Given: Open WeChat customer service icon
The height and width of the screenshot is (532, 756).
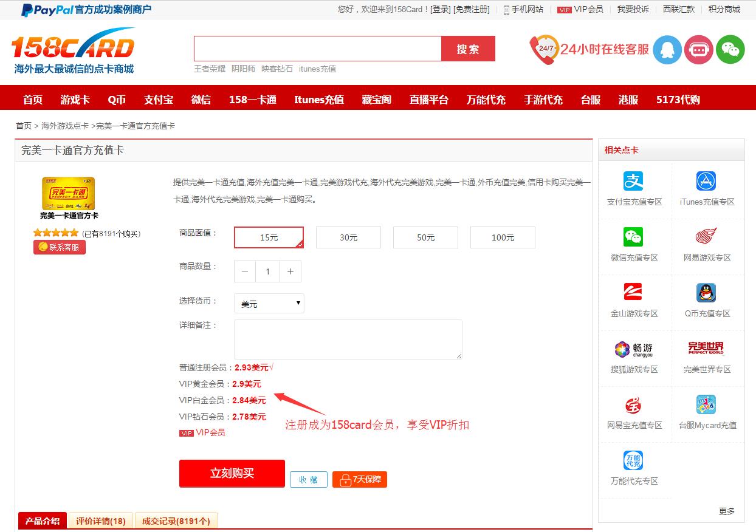Looking at the screenshot, I should click(x=730, y=50).
